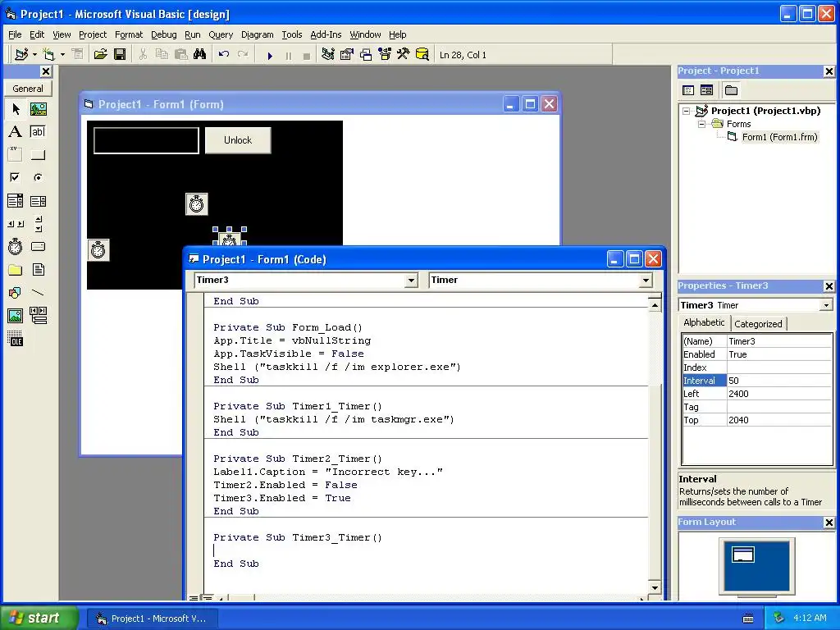Select the Image control tool

pyautogui.click(x=16, y=316)
